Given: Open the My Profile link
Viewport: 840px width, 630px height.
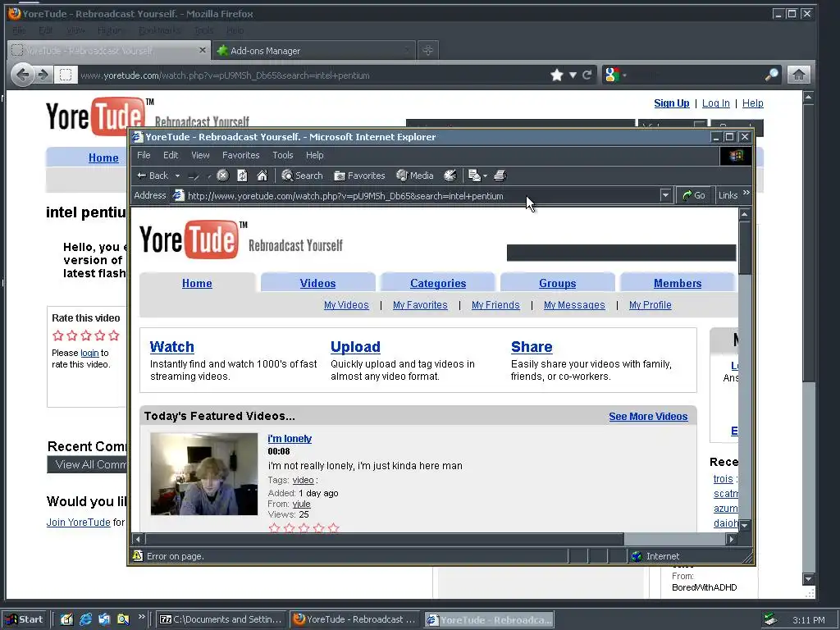Looking at the screenshot, I should (651, 305).
